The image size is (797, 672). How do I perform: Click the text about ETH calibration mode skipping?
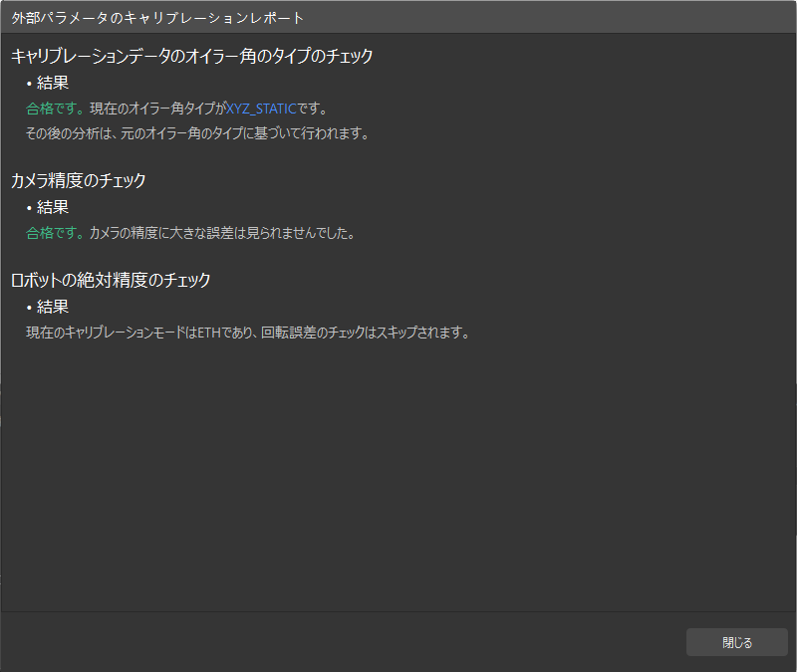click(247, 333)
